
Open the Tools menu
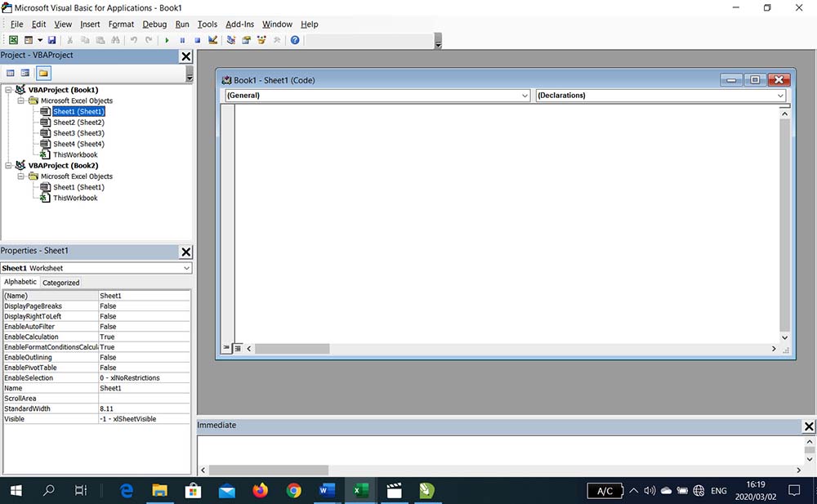[x=208, y=24]
